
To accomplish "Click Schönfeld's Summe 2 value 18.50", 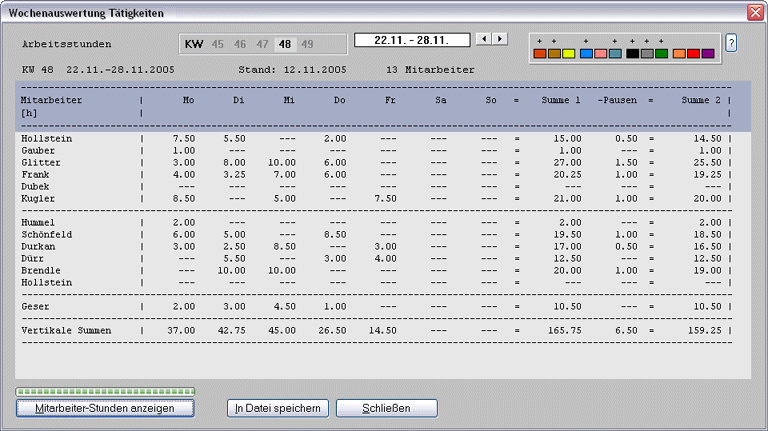I will [708, 235].
